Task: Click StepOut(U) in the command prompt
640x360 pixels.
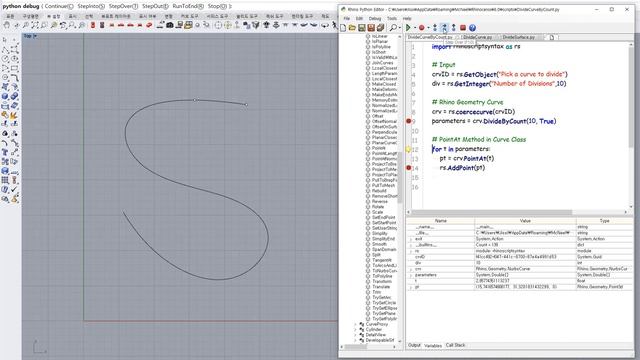Action: (155, 6)
